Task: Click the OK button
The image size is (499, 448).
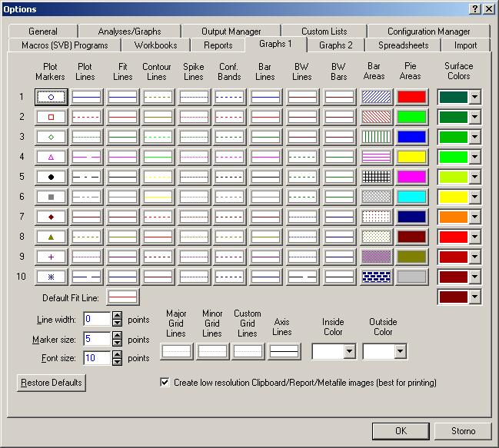Action: (x=401, y=431)
